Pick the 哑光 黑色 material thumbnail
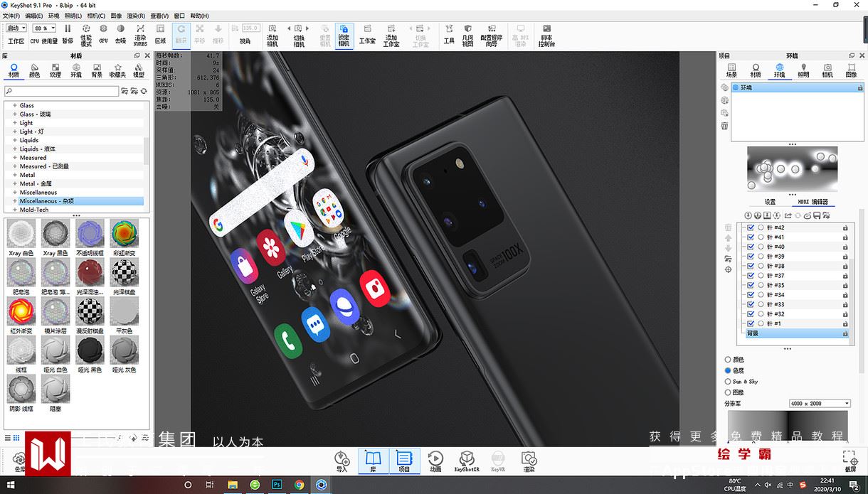This screenshot has height=494, width=868. [x=90, y=355]
